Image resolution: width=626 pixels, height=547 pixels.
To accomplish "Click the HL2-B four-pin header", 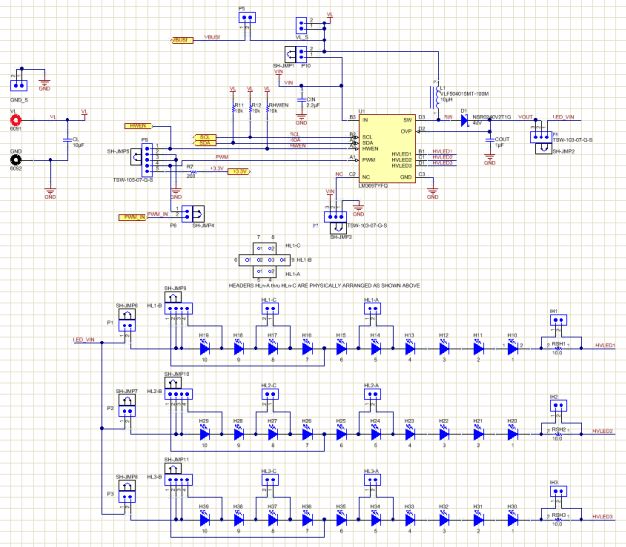I will pos(178,394).
